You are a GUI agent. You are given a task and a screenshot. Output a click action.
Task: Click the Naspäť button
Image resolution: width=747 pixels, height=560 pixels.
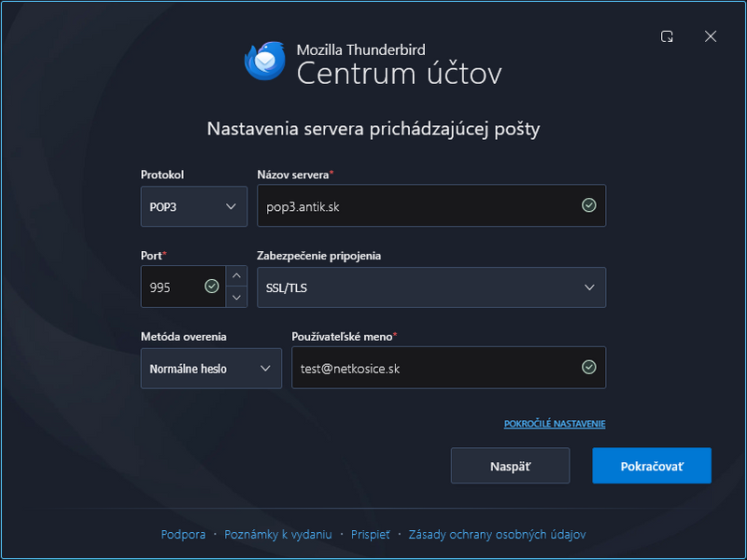(x=510, y=466)
